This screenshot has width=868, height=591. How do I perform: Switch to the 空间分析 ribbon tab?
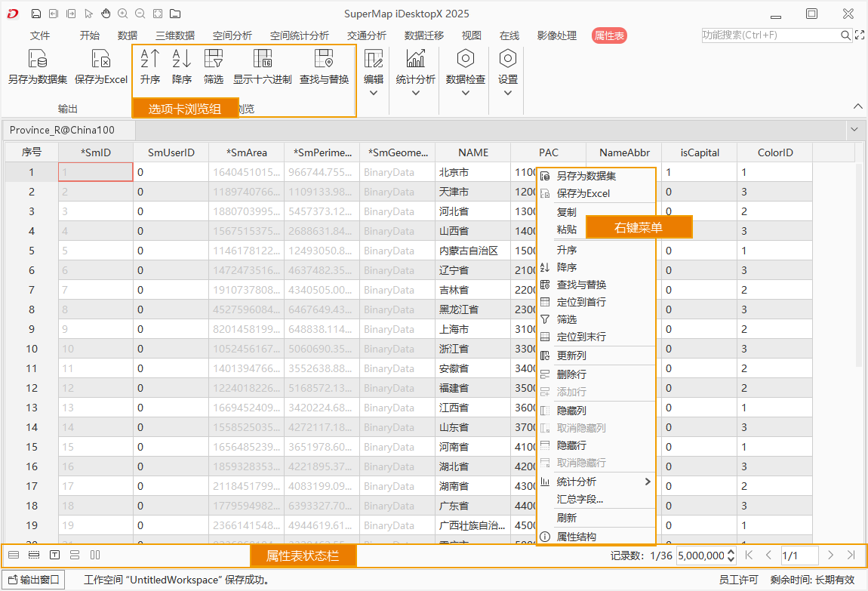pos(232,35)
